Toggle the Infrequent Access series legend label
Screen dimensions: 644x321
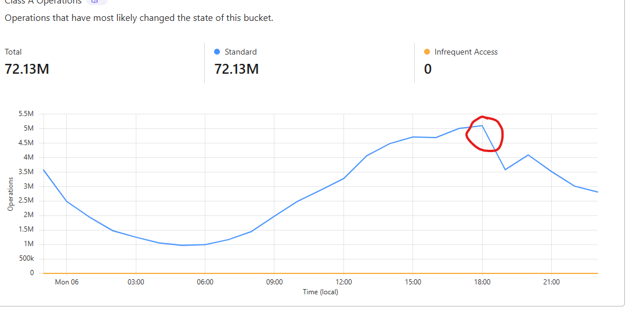click(465, 52)
